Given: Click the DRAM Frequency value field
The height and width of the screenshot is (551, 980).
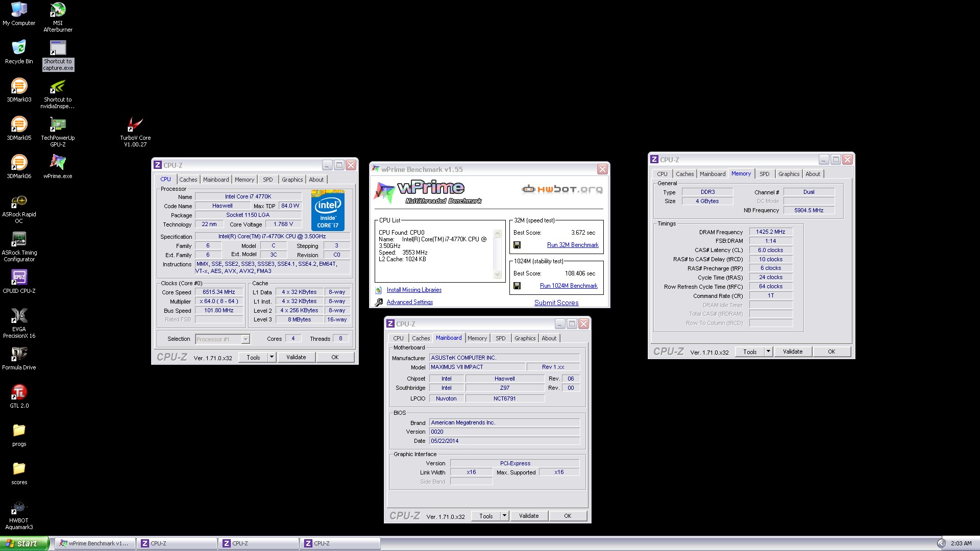Looking at the screenshot, I should [x=771, y=232].
